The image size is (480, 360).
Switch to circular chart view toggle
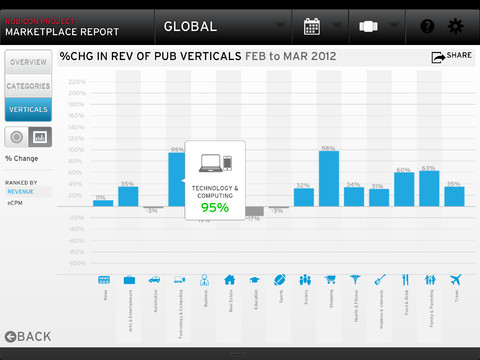16,137
